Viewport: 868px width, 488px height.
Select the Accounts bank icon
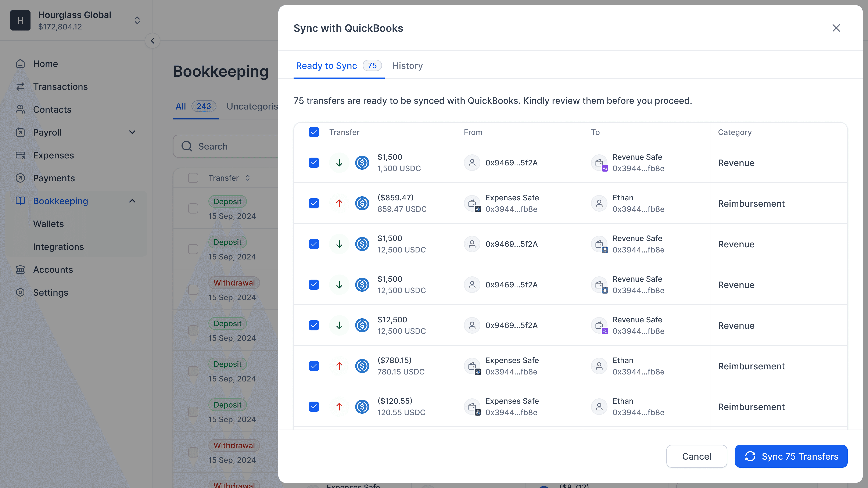[x=20, y=270]
